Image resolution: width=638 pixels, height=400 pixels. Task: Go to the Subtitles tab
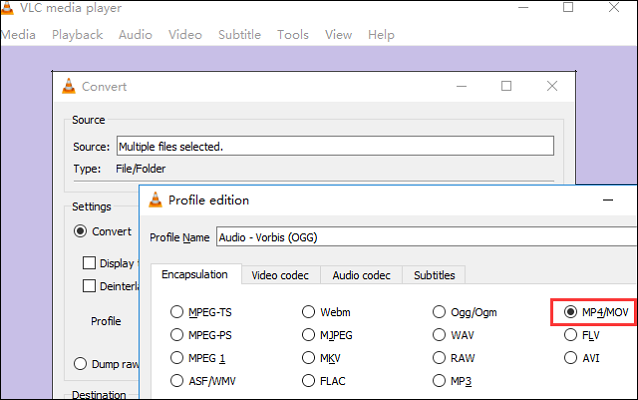436,275
